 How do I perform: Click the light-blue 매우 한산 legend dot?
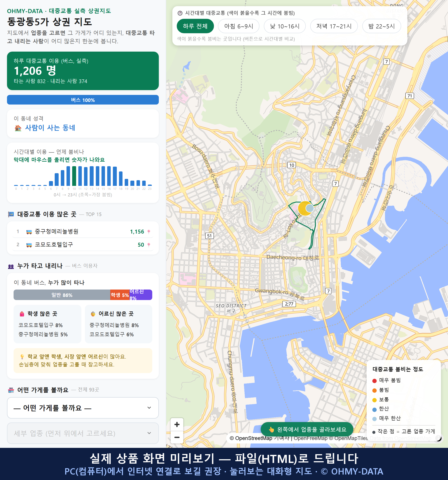[x=374, y=419]
